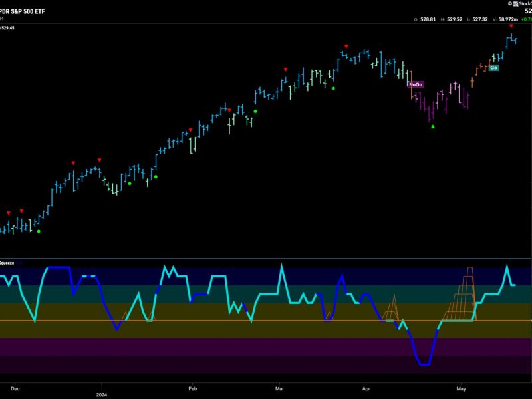Click the May date axis label

tap(461, 389)
